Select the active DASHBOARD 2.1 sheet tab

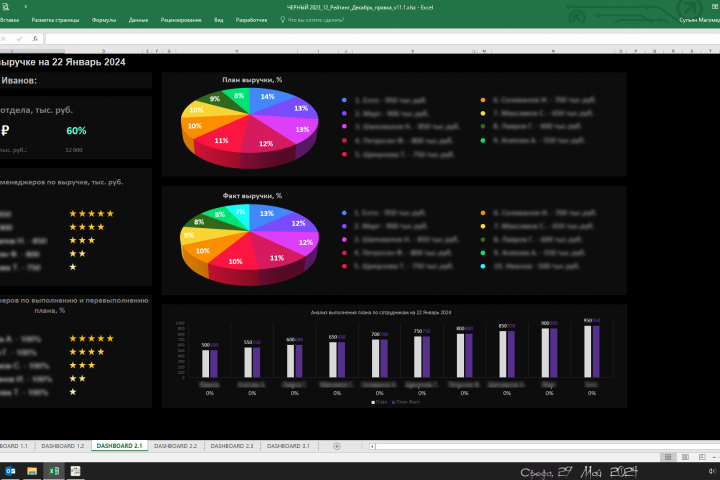(x=119, y=446)
